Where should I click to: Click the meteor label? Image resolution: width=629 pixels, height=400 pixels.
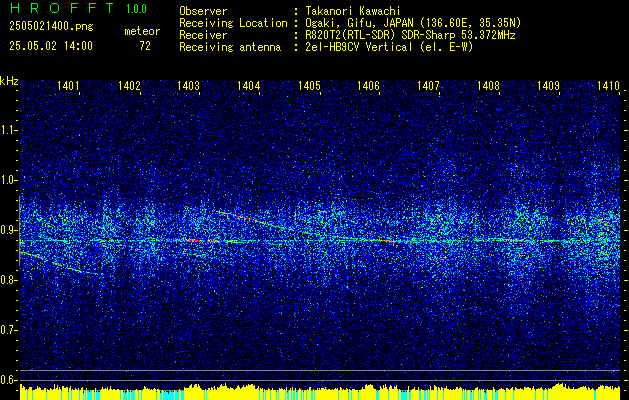(x=142, y=31)
